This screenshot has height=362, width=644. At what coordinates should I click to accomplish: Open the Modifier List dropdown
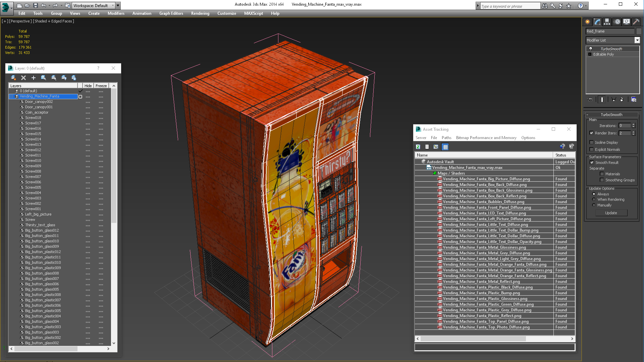(x=637, y=40)
